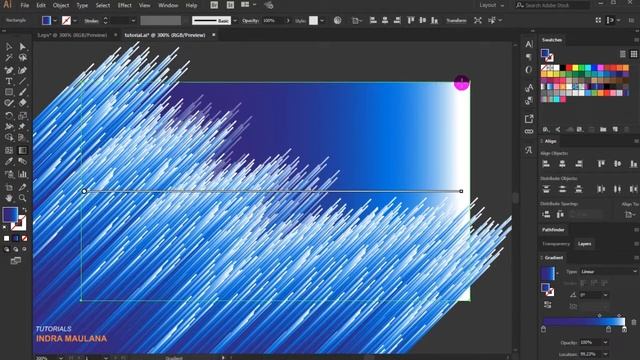Click Vertical Distribute Top in the Align panel
The image size is (640, 360).
pyautogui.click(x=546, y=189)
